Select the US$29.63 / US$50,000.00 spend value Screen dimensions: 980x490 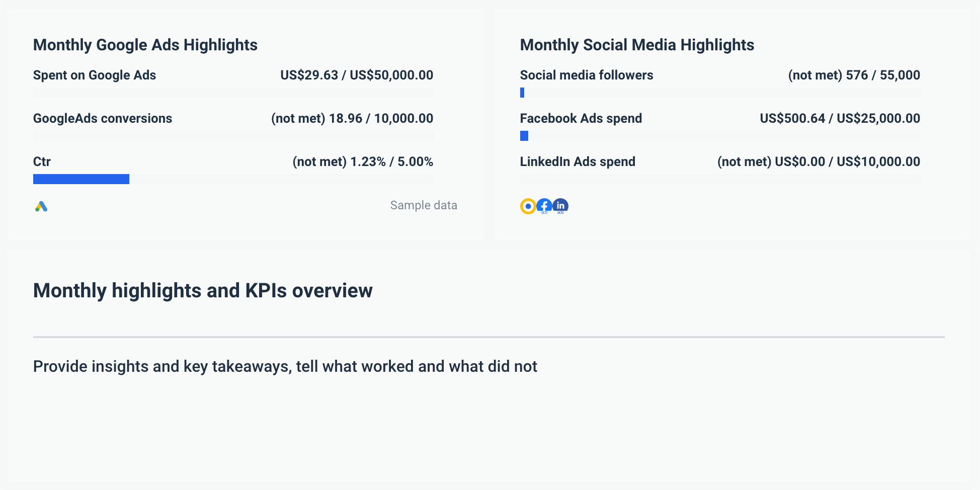[x=356, y=75]
